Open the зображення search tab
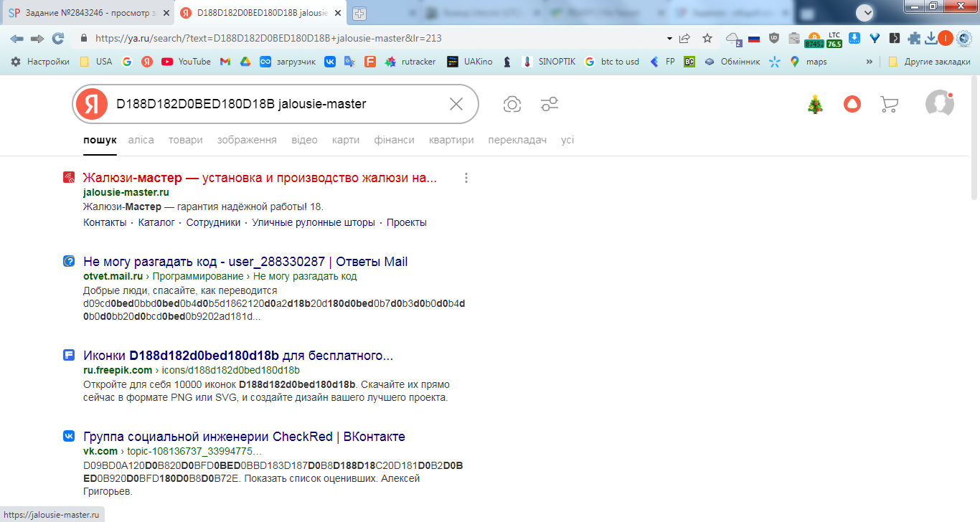 point(247,140)
